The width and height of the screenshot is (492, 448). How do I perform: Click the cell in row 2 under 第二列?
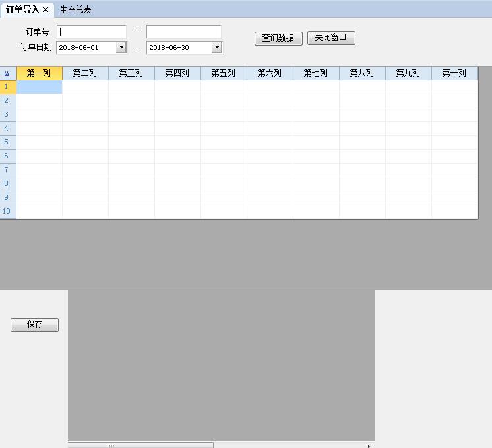pyautogui.click(x=85, y=101)
